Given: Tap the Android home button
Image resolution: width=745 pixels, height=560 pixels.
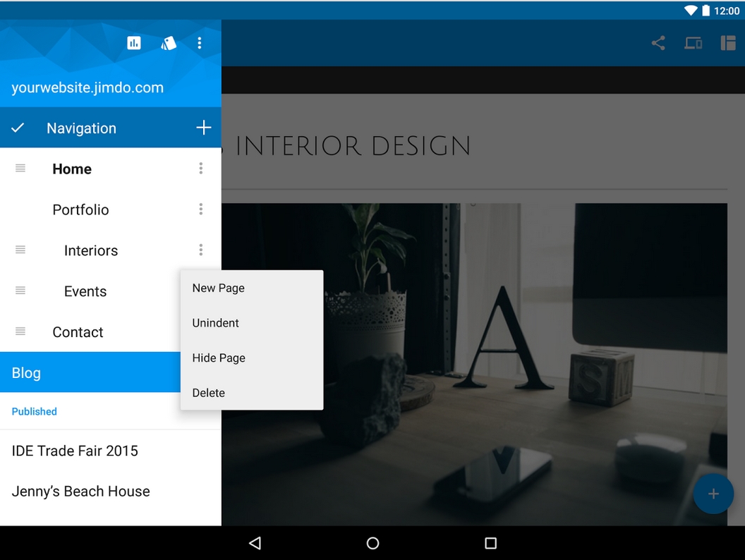Looking at the screenshot, I should [373, 543].
